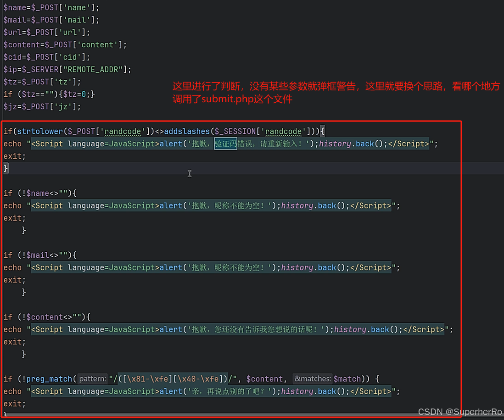The image size is (504, 420).
Task: Click 'randcode' inside $_POST brackets
Action: tap(123, 131)
